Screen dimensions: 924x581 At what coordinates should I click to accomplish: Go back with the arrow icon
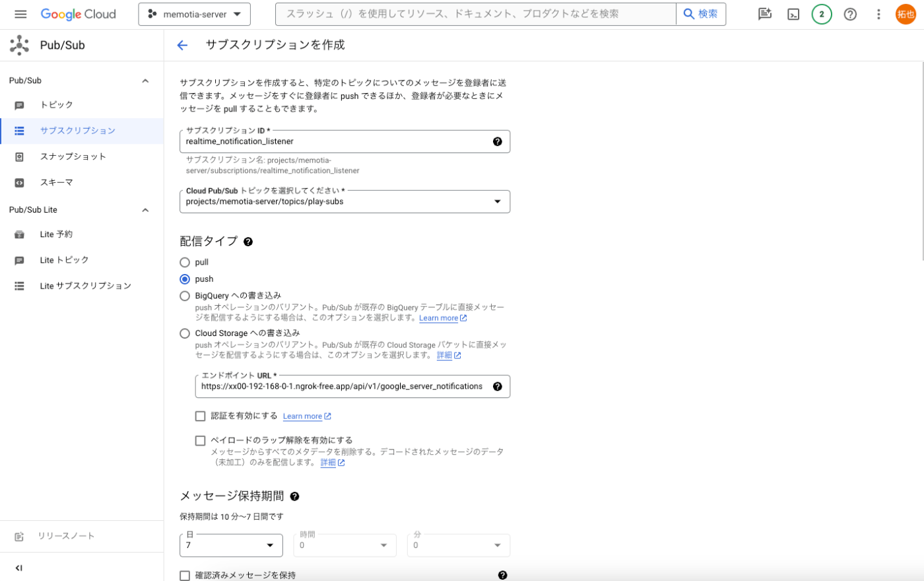(183, 45)
